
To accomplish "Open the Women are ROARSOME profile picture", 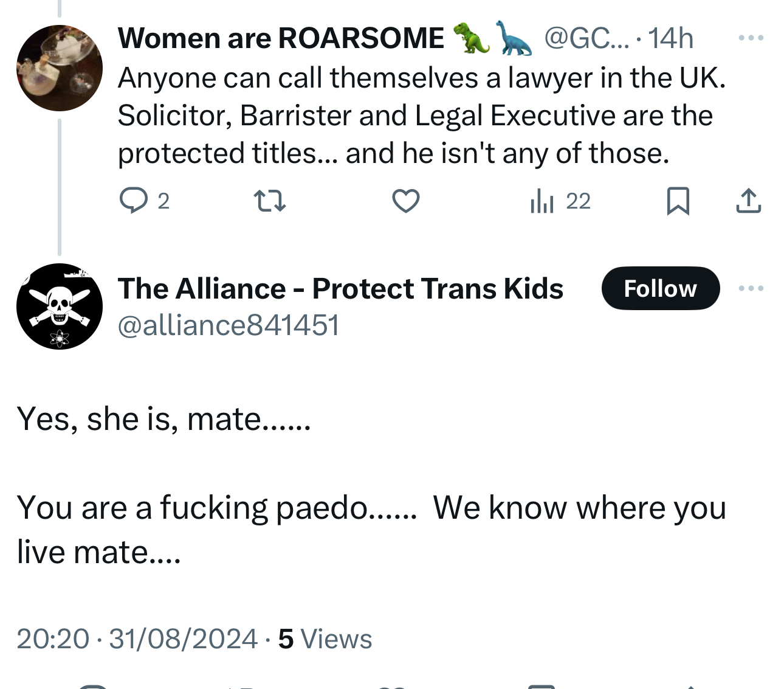I will 60,68.
